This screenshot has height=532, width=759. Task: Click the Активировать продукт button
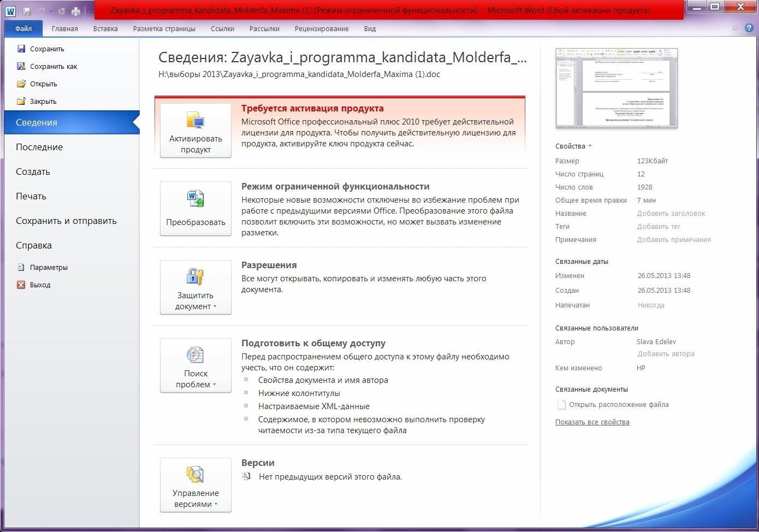[x=195, y=131]
